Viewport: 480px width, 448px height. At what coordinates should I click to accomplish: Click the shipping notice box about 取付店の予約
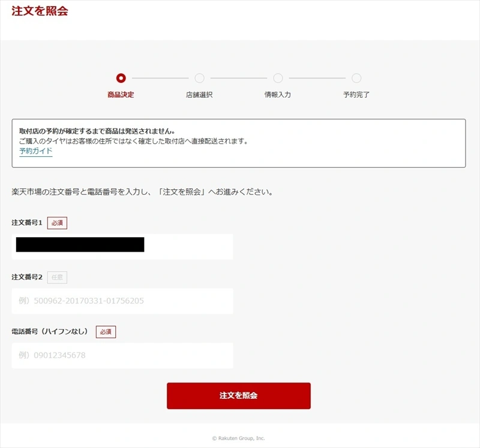[240, 139]
